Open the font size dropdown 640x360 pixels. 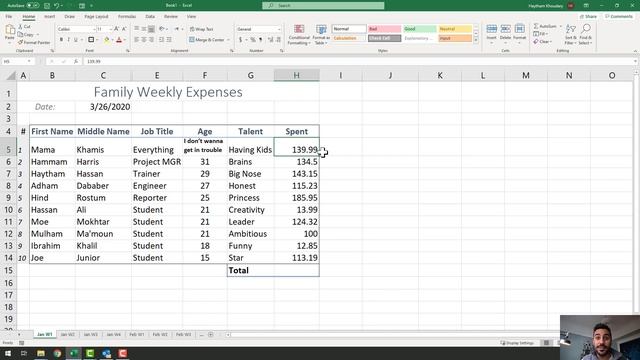(x=111, y=29)
